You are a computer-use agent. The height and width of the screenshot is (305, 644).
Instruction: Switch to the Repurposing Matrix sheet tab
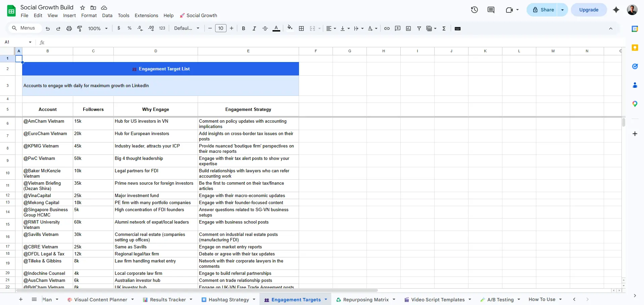[x=366, y=300]
